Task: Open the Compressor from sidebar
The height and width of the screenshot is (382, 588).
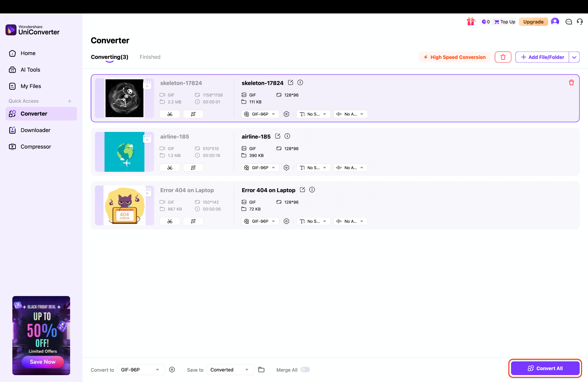Action: click(36, 146)
